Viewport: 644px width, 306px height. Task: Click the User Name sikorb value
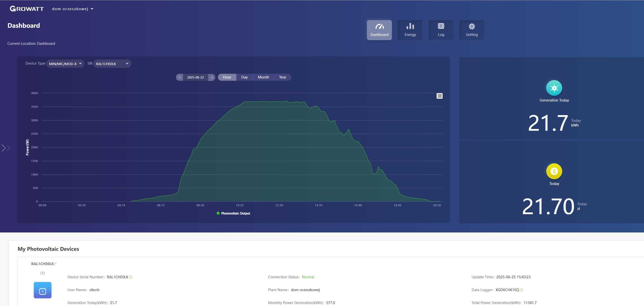click(94, 290)
